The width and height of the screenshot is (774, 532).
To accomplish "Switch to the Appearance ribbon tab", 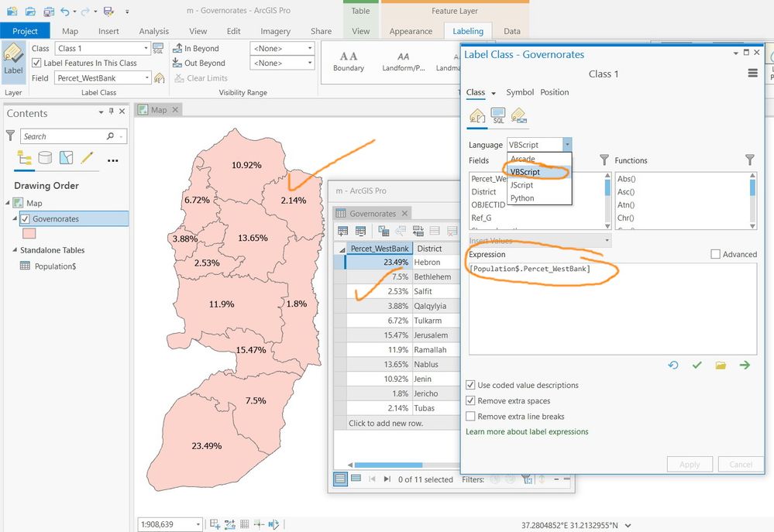I will pyautogui.click(x=411, y=31).
